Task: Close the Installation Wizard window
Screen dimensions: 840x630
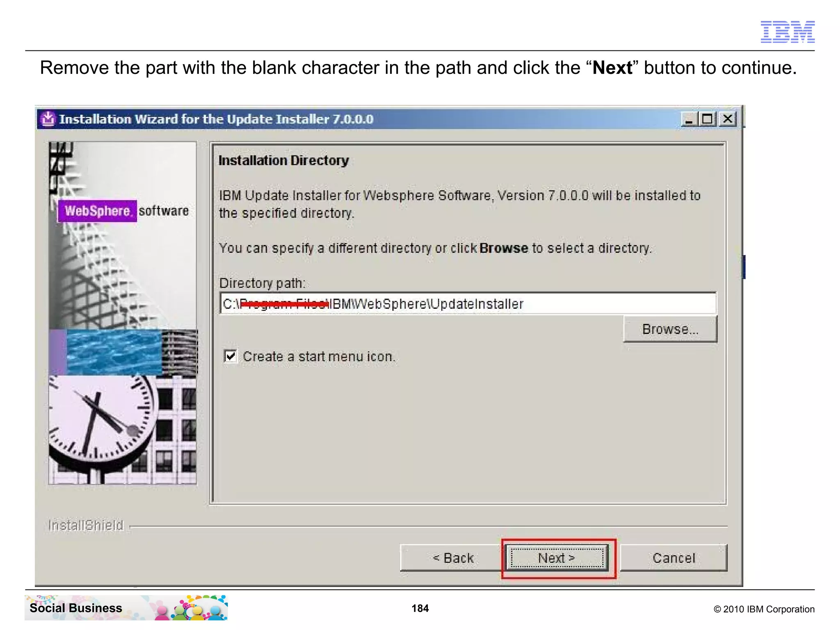Action: tap(728, 119)
